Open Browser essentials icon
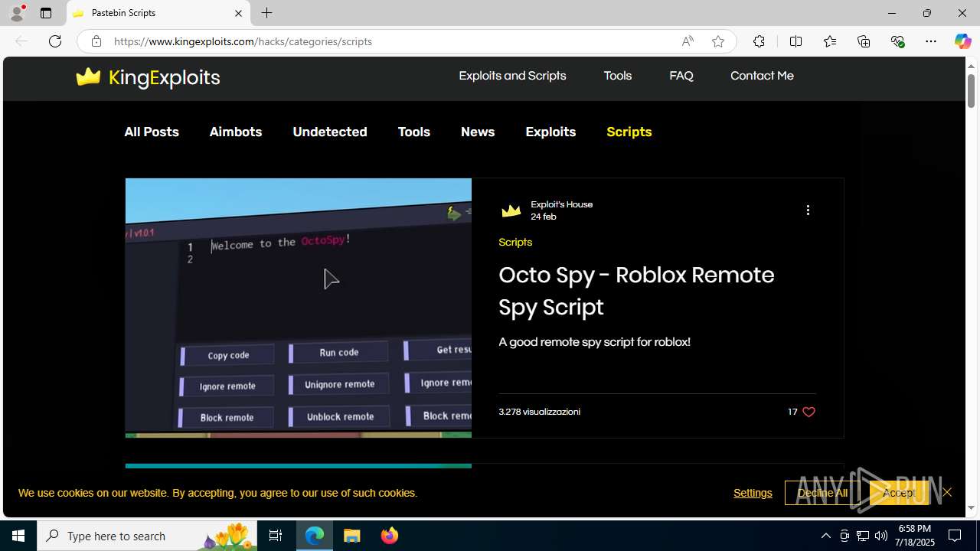Image resolution: width=980 pixels, height=551 pixels. point(897,41)
